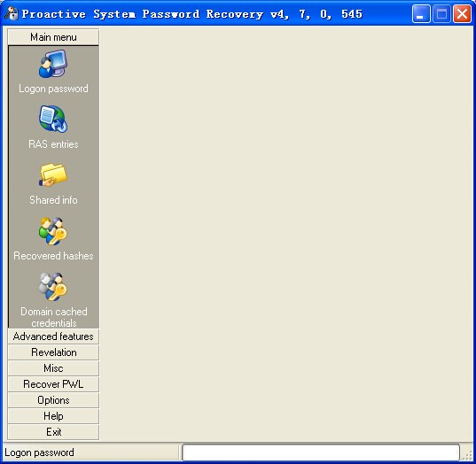
Task: Click the white status bar field
Action: [321, 452]
